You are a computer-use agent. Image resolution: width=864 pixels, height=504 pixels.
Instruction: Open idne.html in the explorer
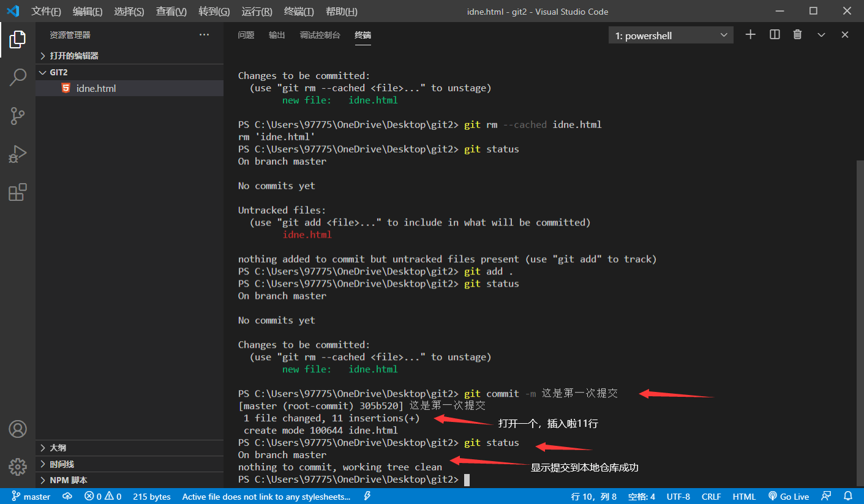129,88
